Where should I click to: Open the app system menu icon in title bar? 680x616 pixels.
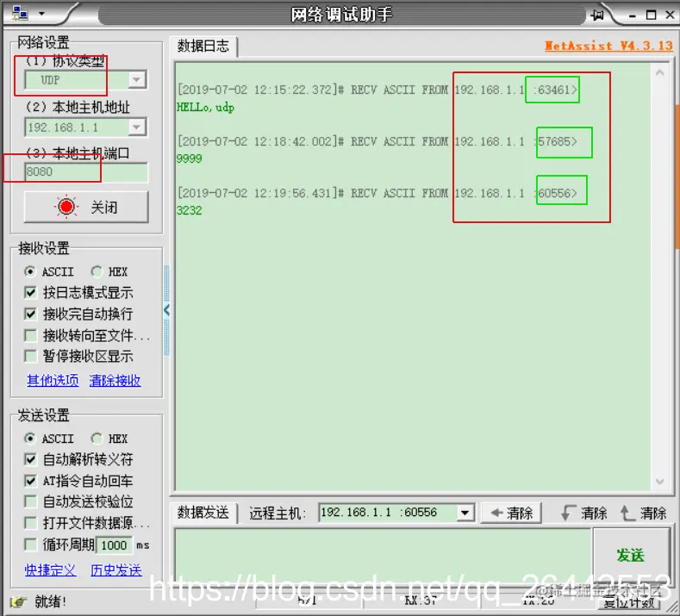(20, 14)
